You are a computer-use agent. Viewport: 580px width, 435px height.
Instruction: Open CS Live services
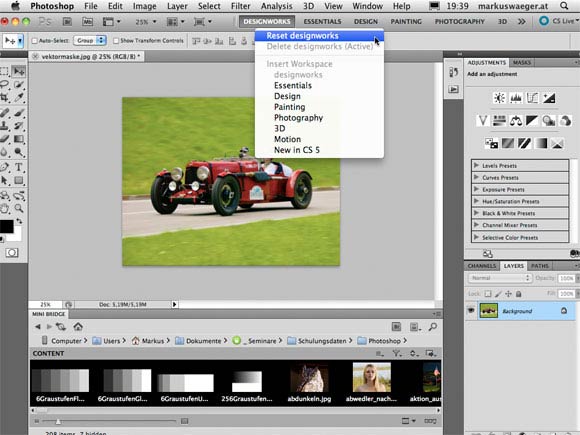(x=559, y=21)
